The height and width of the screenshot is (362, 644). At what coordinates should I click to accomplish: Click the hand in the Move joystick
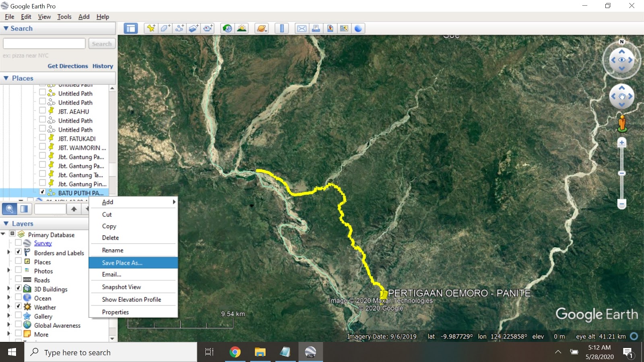pos(622,96)
